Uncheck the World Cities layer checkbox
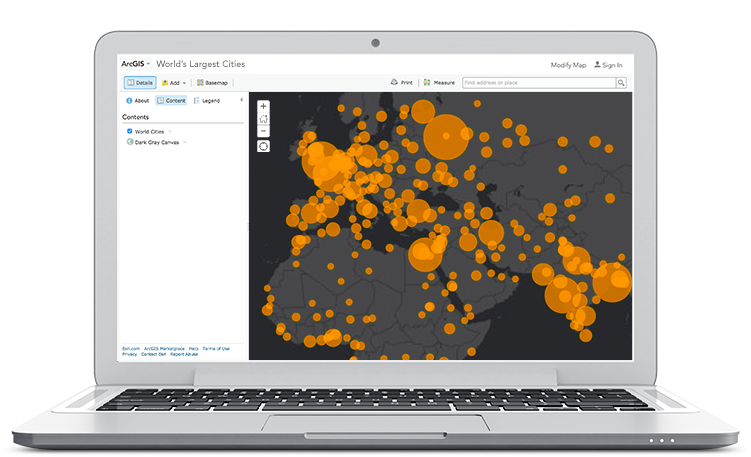 click(x=129, y=131)
